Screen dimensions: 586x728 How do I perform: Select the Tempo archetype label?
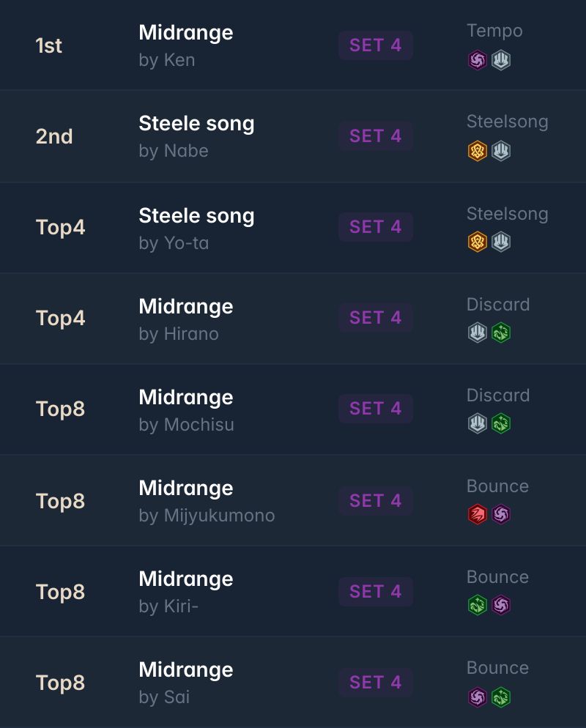click(494, 31)
